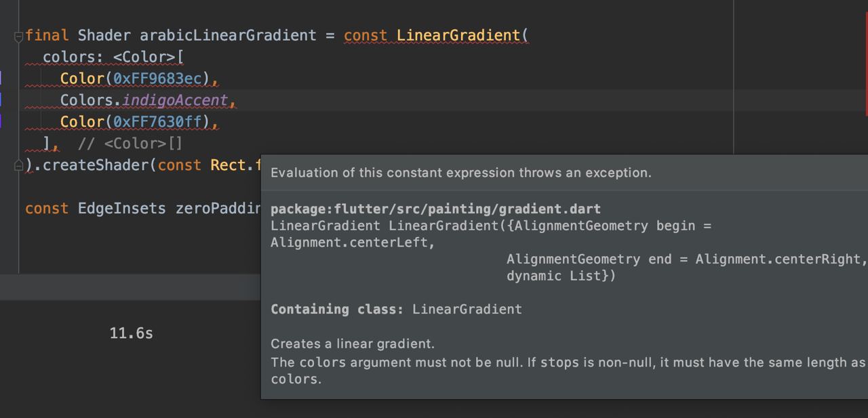Screen dimensions: 868x418
Task: Click the 'indigoAccent' constant
Action: (175, 100)
